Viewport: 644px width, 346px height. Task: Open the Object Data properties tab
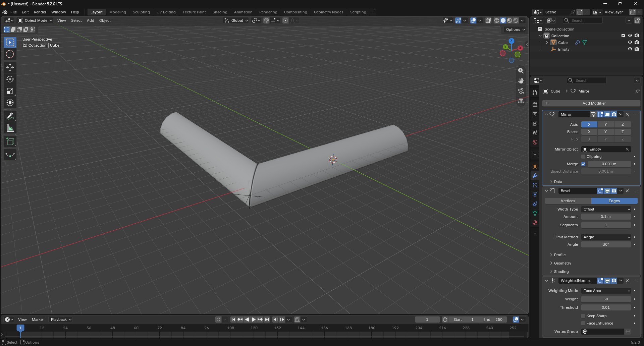pyautogui.click(x=535, y=213)
